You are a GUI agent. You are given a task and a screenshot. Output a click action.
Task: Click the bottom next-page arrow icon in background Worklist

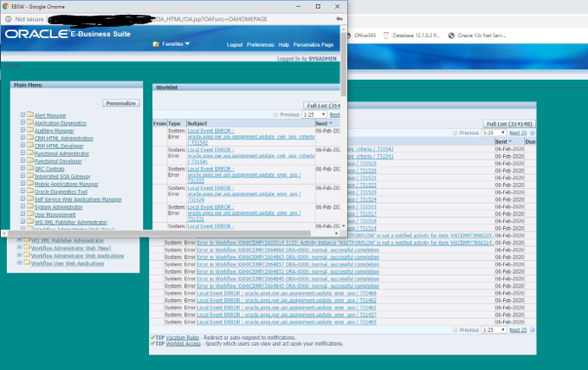tap(532, 330)
